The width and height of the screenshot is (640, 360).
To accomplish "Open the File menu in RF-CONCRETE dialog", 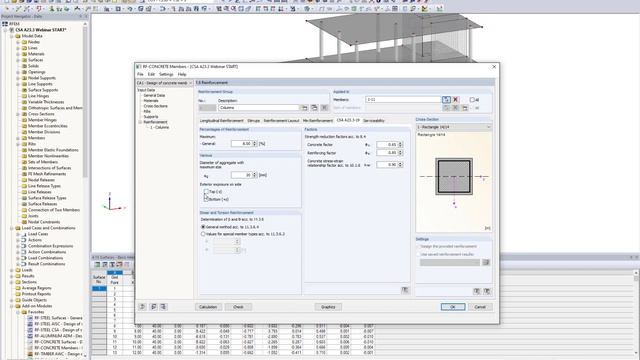I will point(140,74).
